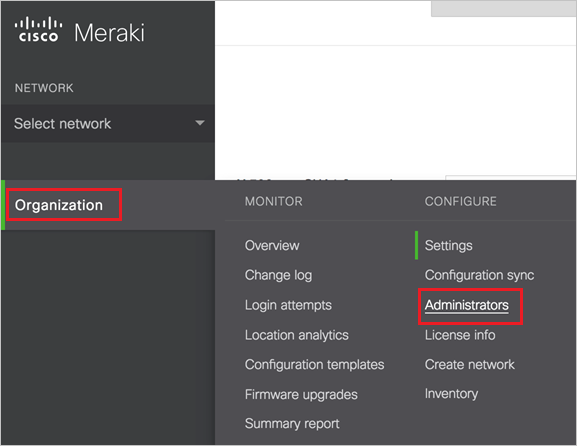This screenshot has width=577, height=446.
Task: Open the Select network dropdown
Action: (108, 124)
